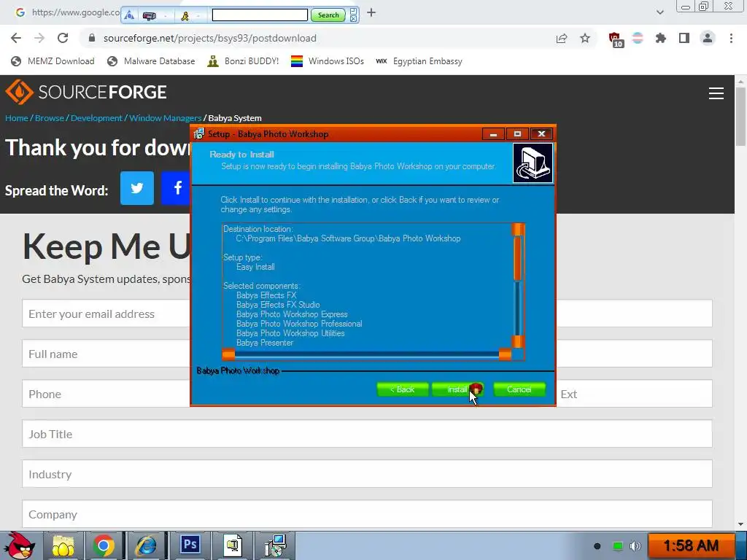Switch to Chrome in the taskbar
This screenshot has height=560, width=747.
(104, 545)
